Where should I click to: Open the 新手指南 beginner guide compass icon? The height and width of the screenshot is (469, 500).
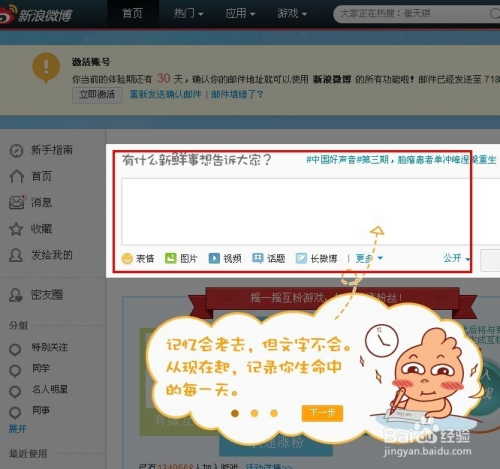[16, 151]
